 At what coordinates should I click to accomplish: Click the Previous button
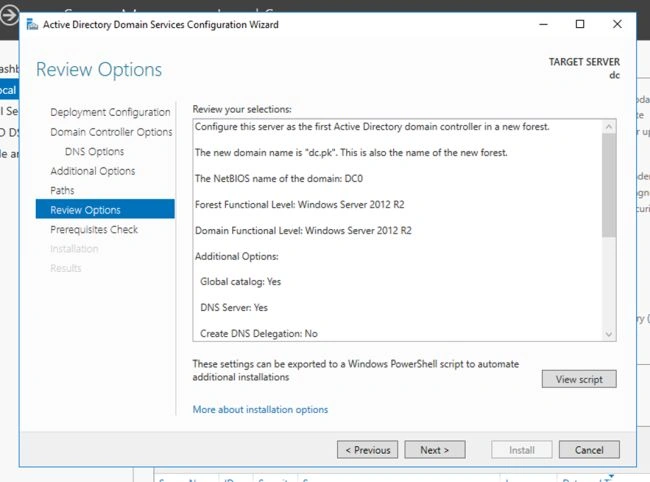tap(367, 450)
